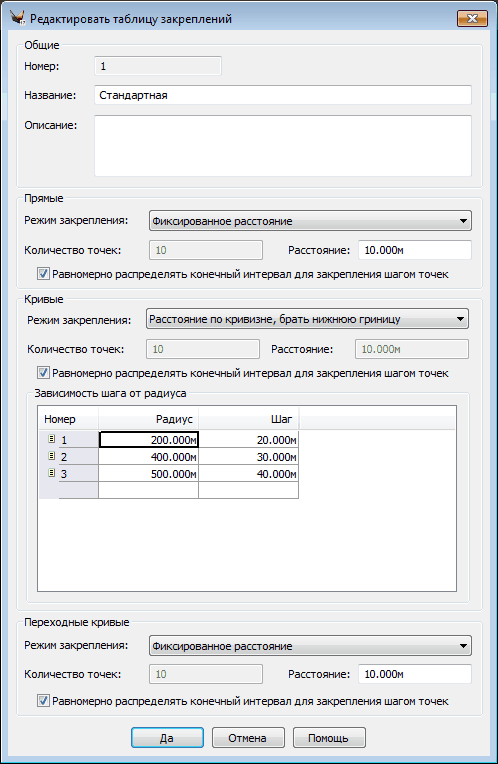Click the Название field with Стандартная
Screen dimensions: 498x764
(283, 95)
